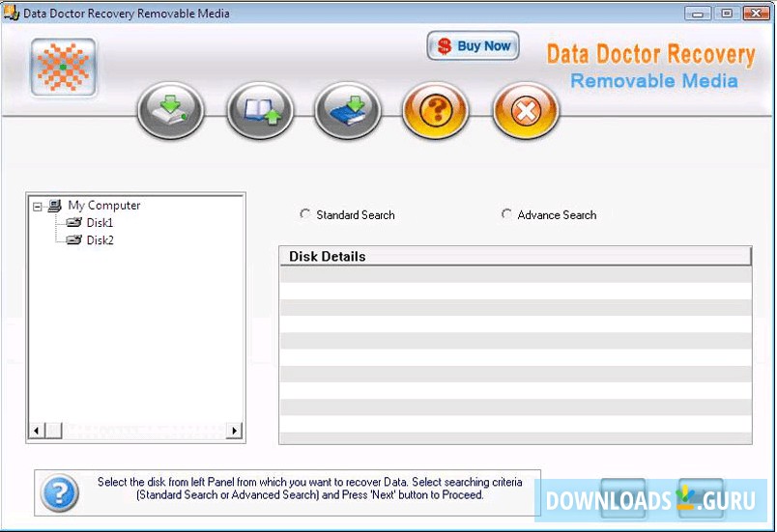Collapse the My Computer tree node
Screen dimensions: 777x532
point(37,207)
